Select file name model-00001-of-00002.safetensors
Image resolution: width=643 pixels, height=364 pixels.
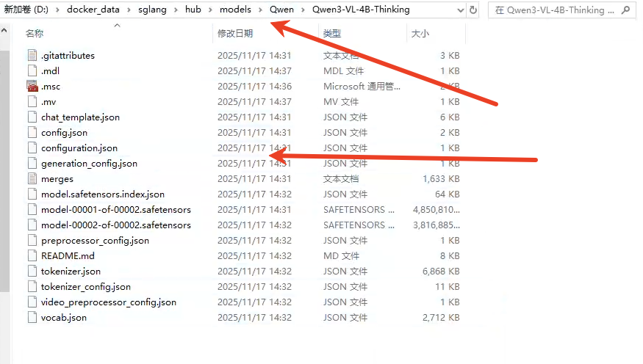tap(116, 210)
